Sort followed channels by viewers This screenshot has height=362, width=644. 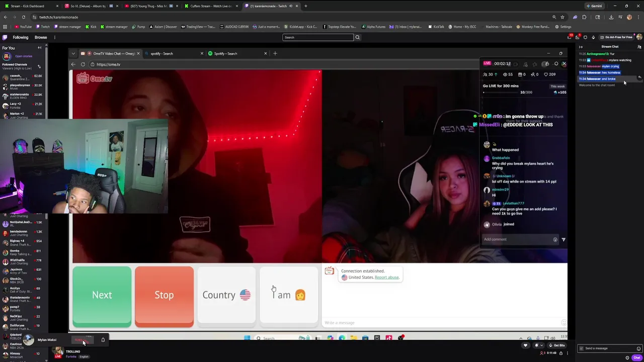coord(39,66)
